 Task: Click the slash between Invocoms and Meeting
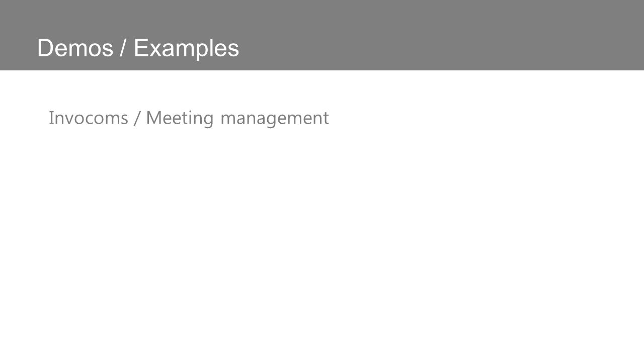[137, 118]
